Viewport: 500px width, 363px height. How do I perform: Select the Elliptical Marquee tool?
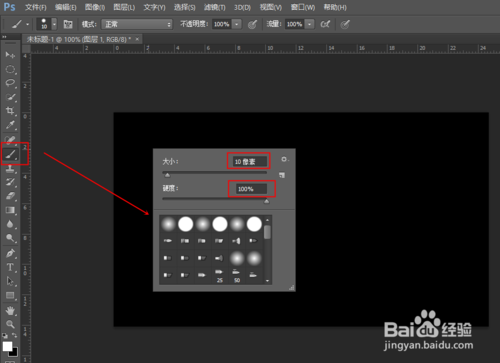tap(10, 69)
